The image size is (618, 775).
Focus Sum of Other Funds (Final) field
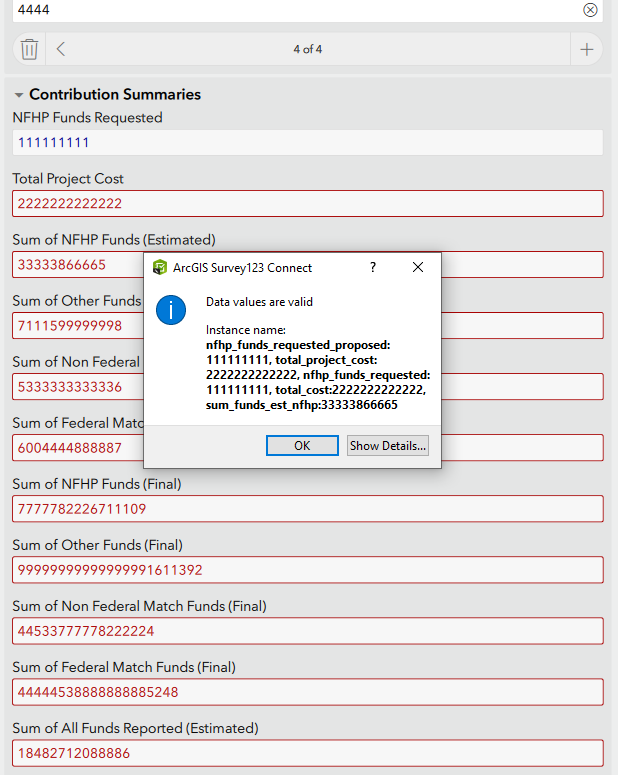click(x=308, y=570)
